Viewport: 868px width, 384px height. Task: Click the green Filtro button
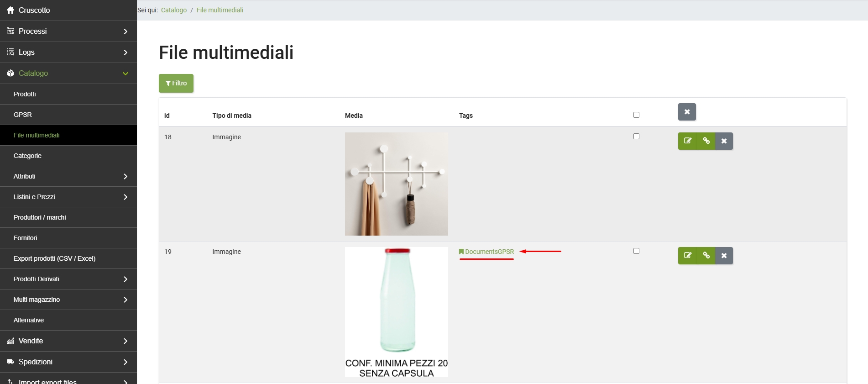coord(176,83)
